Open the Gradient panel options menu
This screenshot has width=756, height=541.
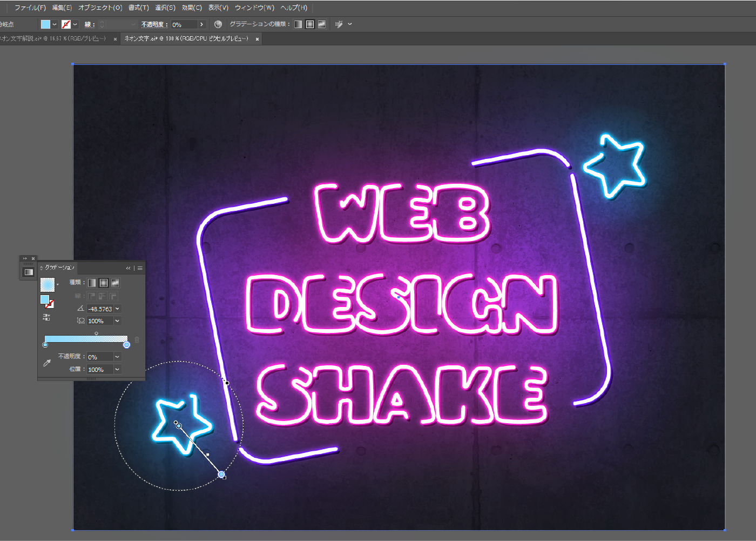(140, 268)
